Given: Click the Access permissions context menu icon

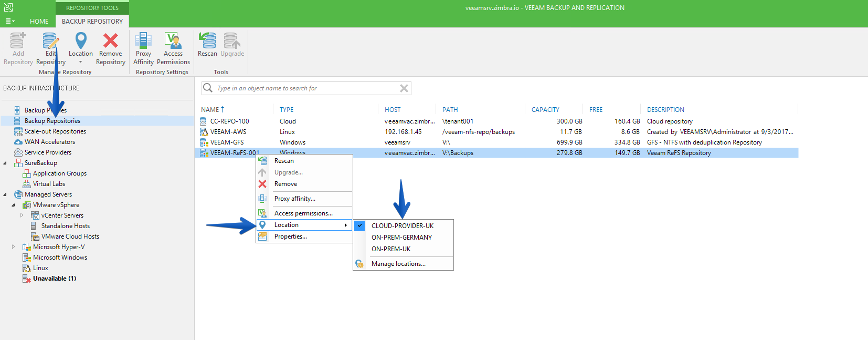Looking at the screenshot, I should pyautogui.click(x=262, y=213).
